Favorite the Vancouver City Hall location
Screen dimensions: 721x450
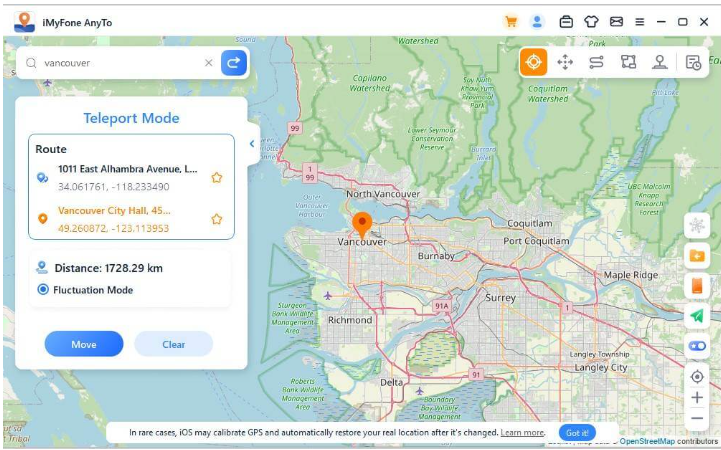(217, 219)
